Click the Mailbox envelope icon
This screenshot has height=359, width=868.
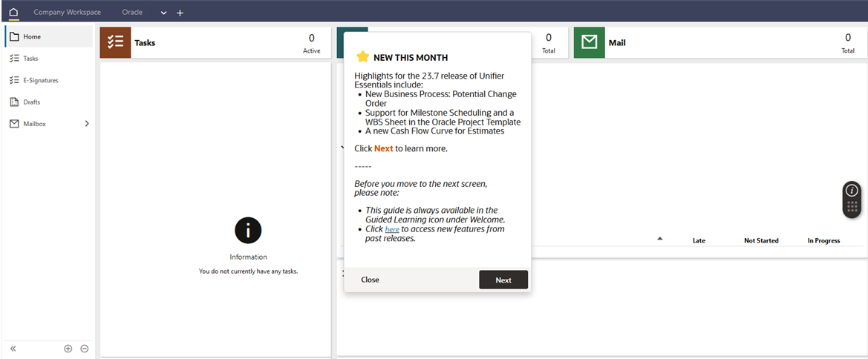pos(14,124)
